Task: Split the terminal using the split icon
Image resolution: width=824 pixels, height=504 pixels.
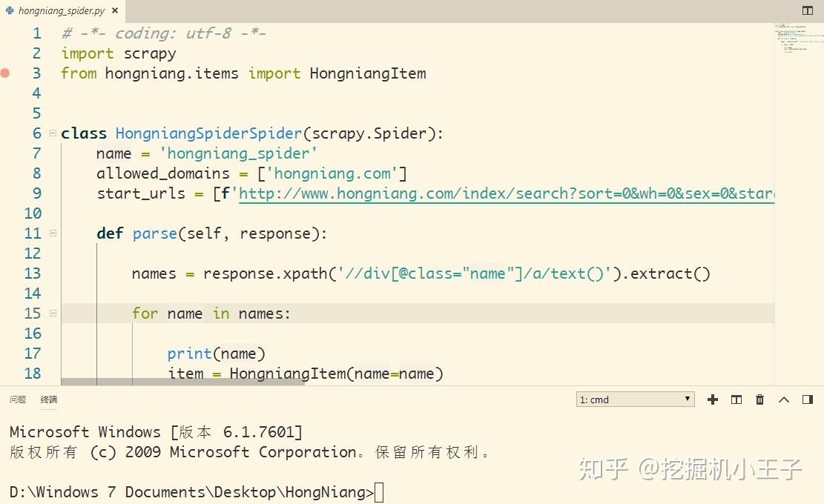Action: click(736, 399)
